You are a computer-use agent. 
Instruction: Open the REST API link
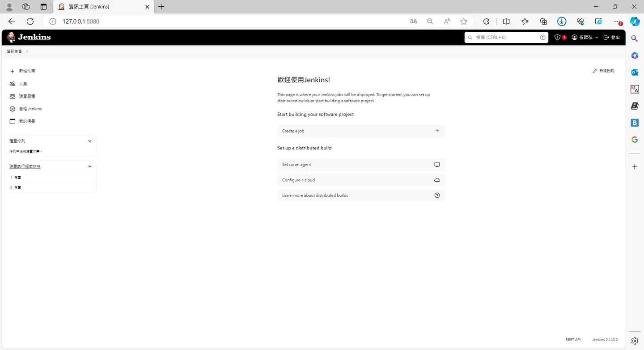coord(573,340)
